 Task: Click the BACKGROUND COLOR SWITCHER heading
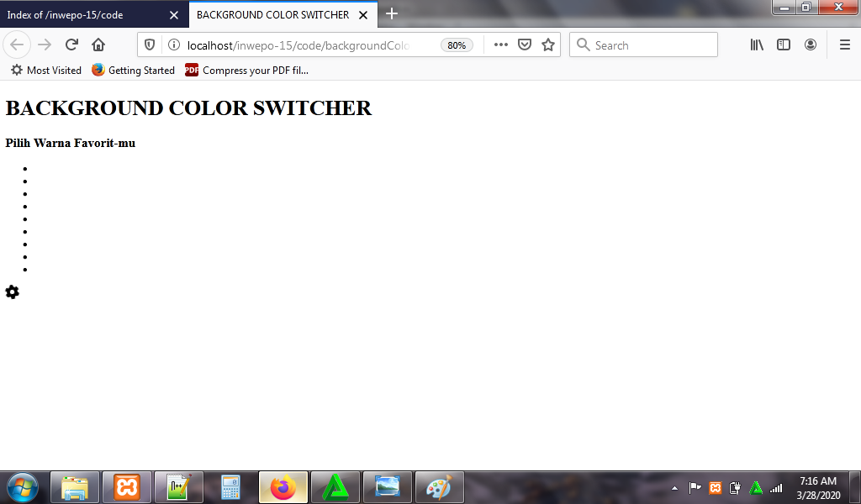click(x=189, y=108)
